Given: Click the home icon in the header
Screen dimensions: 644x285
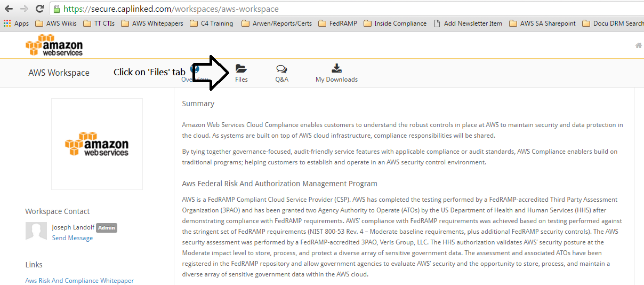Looking at the screenshot, I should pos(638,45).
